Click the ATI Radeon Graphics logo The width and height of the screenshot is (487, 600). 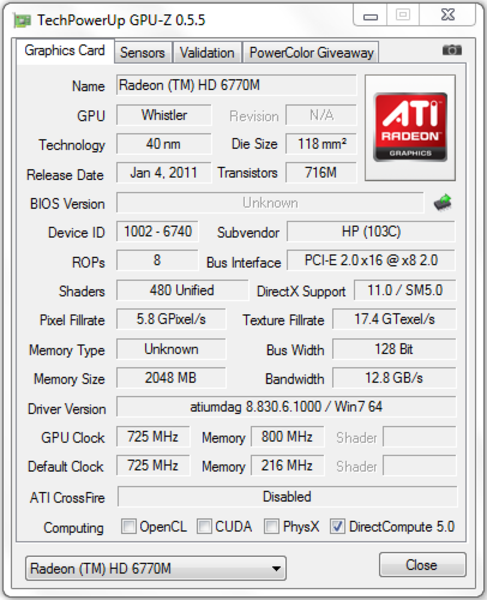coord(410,127)
